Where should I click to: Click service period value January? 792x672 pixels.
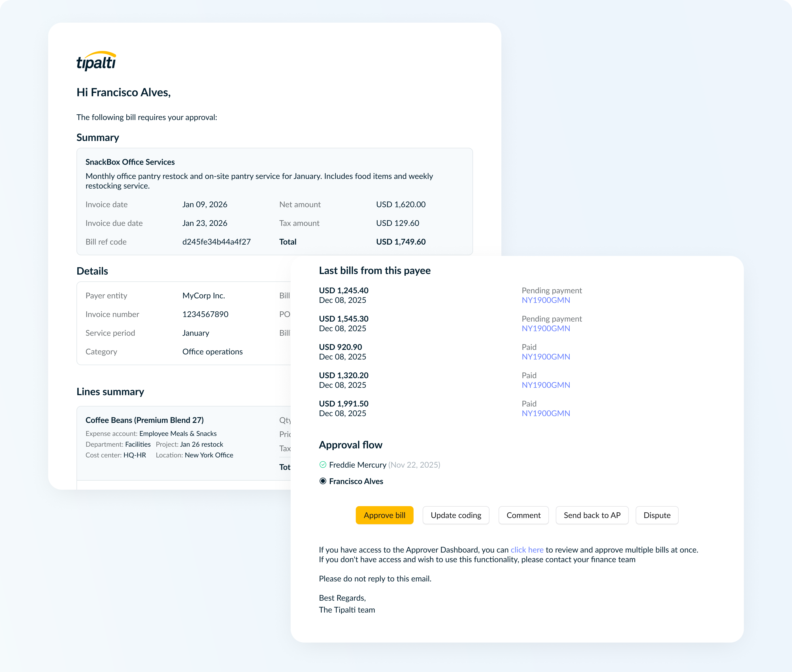[195, 333]
